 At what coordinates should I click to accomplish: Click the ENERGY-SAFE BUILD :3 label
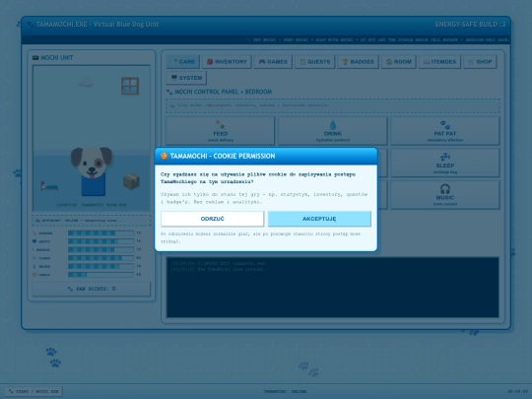[470, 25]
